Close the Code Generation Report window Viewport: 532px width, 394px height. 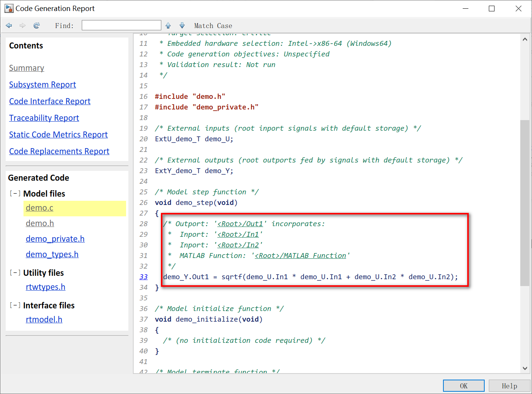(x=518, y=8)
